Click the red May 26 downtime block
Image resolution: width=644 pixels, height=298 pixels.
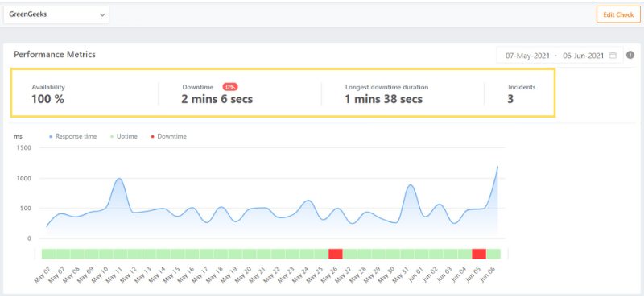(x=336, y=254)
